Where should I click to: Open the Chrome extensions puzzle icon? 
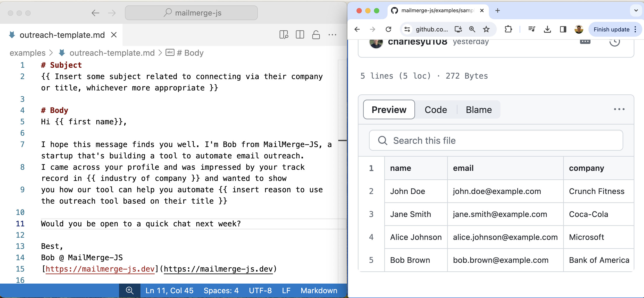click(508, 29)
